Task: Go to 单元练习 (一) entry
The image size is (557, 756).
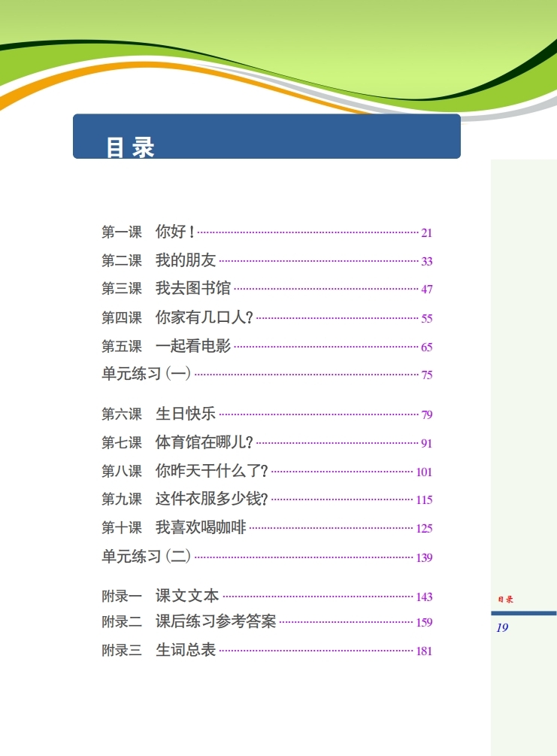Action: pyautogui.click(x=266, y=374)
